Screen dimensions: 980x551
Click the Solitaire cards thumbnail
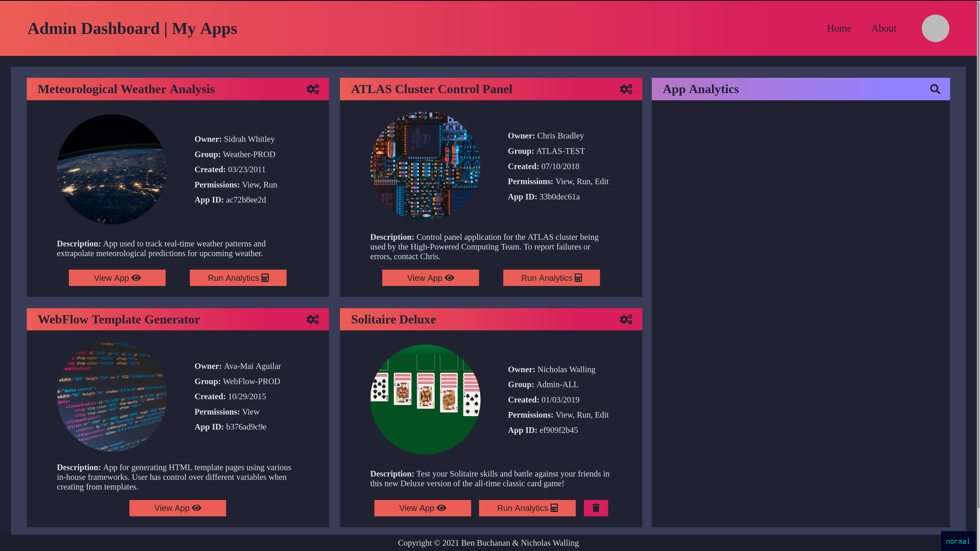coord(425,399)
